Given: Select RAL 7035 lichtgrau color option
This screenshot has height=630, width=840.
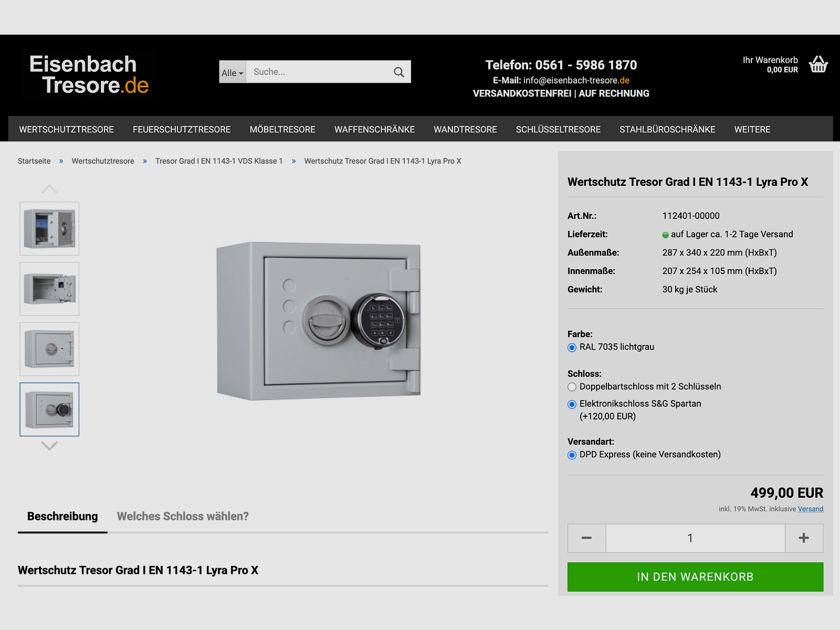Looking at the screenshot, I should pyautogui.click(x=572, y=348).
